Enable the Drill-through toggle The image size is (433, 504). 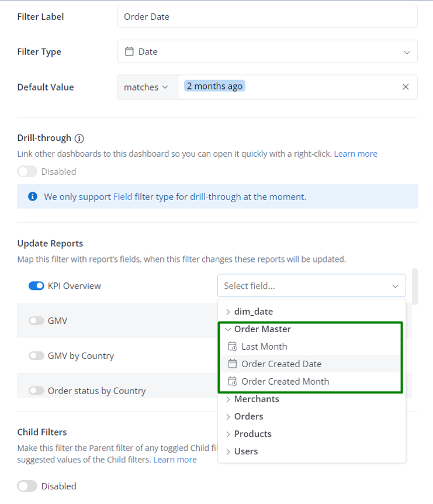[27, 172]
